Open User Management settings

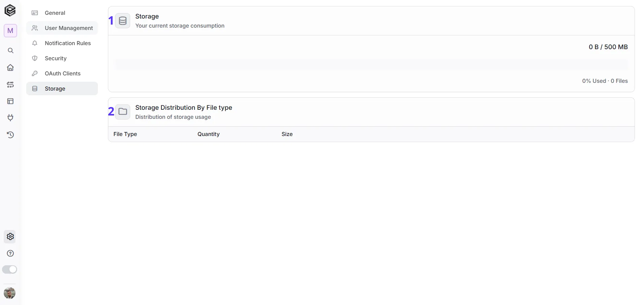coord(62,28)
